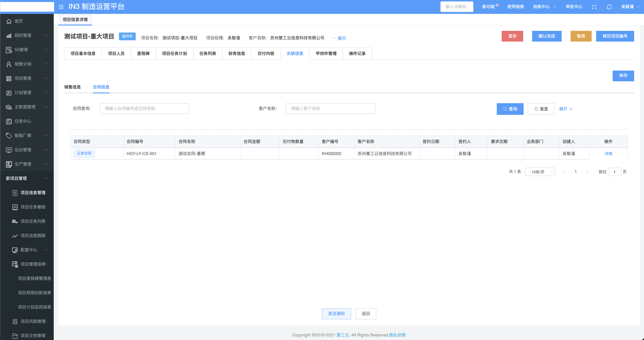The height and width of the screenshot is (340, 644).
Task: Click the 5S管理 sidebar icon
Action: click(x=9, y=50)
